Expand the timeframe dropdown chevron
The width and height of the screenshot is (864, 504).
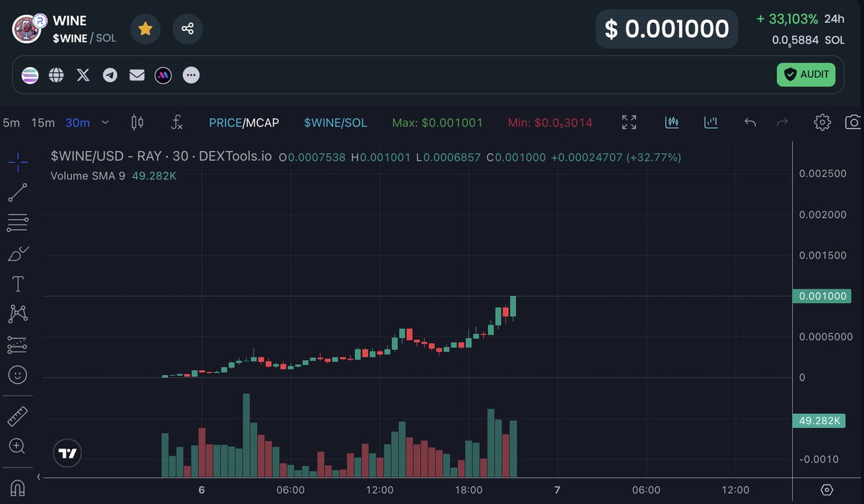coord(105,122)
